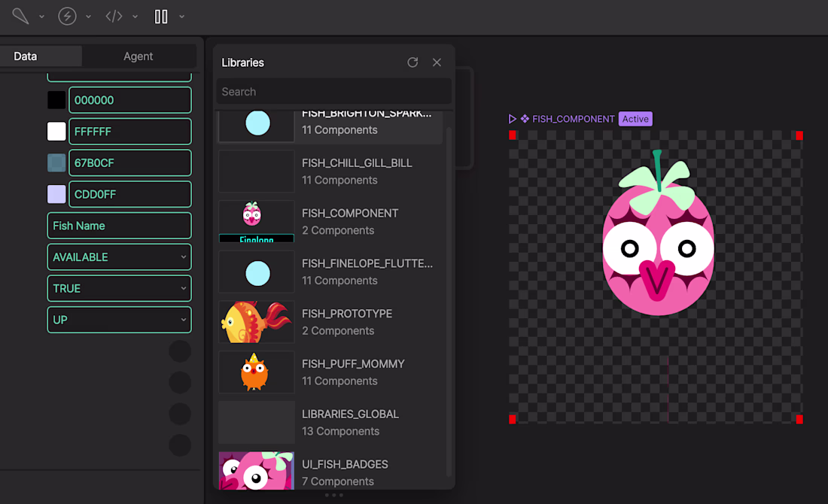The height and width of the screenshot is (504, 828).
Task: Click the pink fish on the canvas
Action: pyautogui.click(x=658, y=233)
